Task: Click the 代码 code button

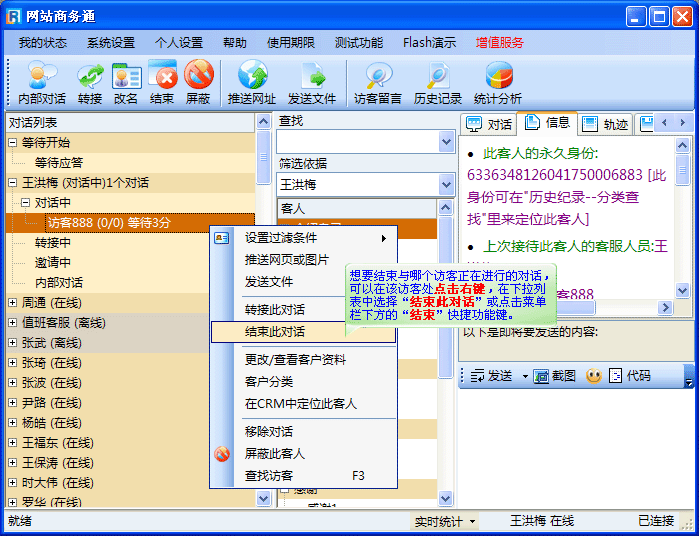Action: pos(630,376)
